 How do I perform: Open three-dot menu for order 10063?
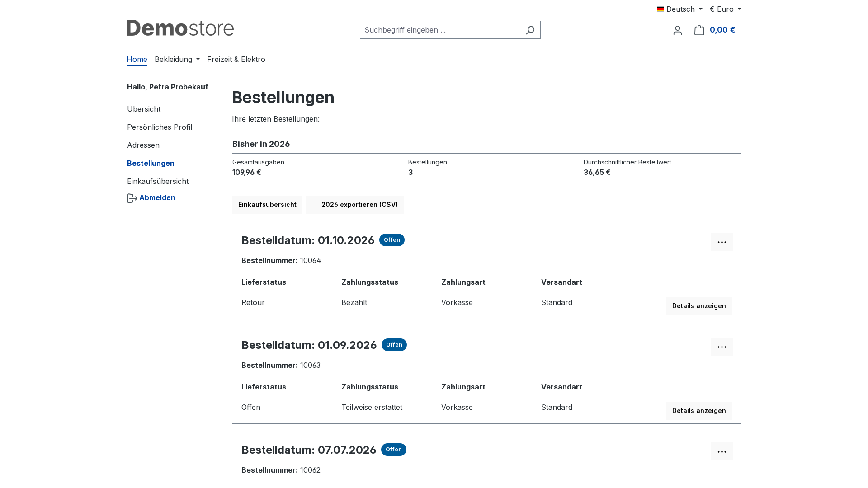coord(722,347)
